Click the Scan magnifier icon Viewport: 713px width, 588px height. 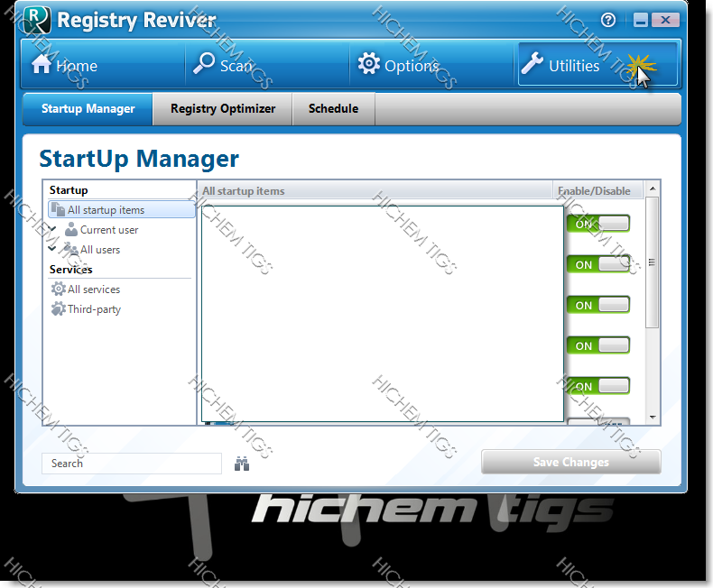(203, 63)
